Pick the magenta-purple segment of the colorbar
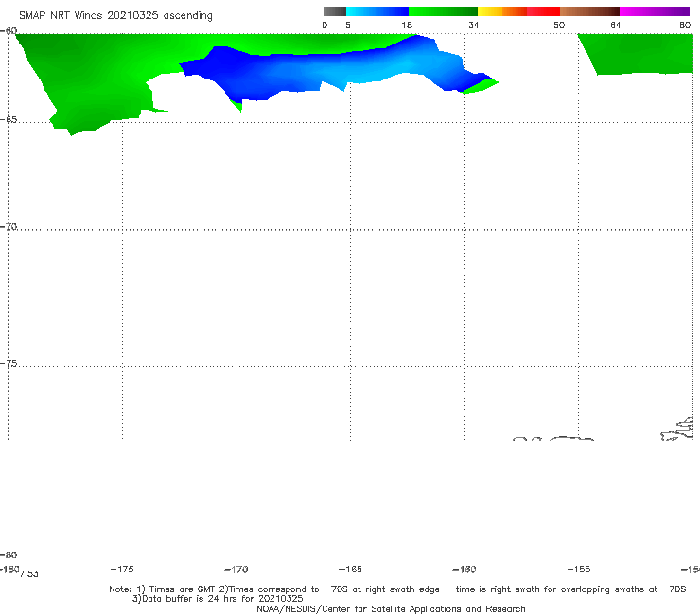 (x=655, y=11)
